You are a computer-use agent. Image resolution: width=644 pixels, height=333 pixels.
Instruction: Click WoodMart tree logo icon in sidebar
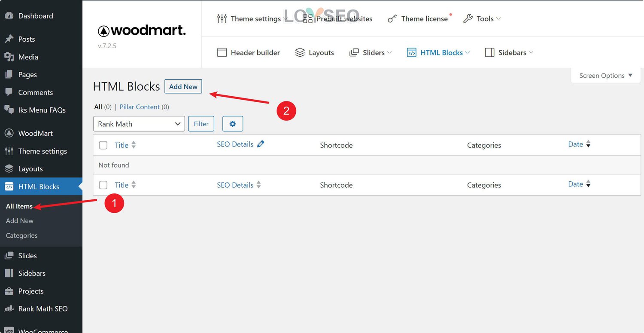pos(9,133)
